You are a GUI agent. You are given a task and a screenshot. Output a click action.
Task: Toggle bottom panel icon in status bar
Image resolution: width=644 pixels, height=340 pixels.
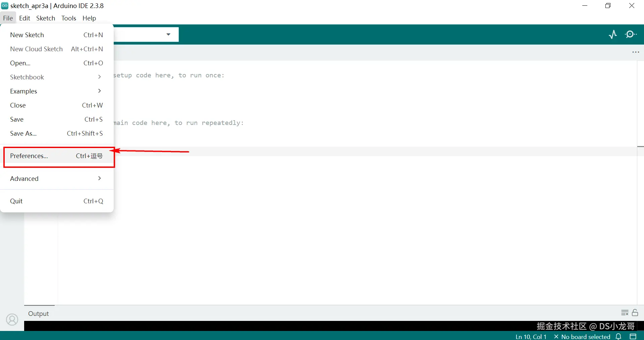point(633,336)
